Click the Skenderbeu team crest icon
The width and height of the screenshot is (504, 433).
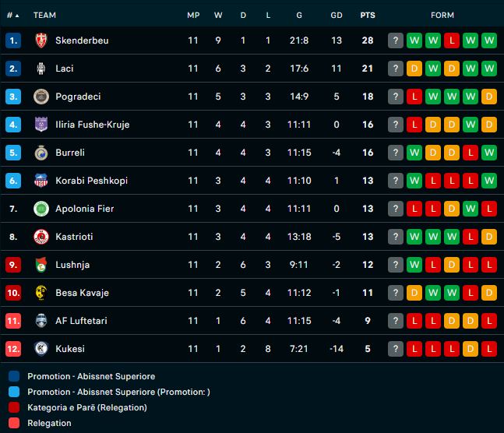[x=41, y=40]
